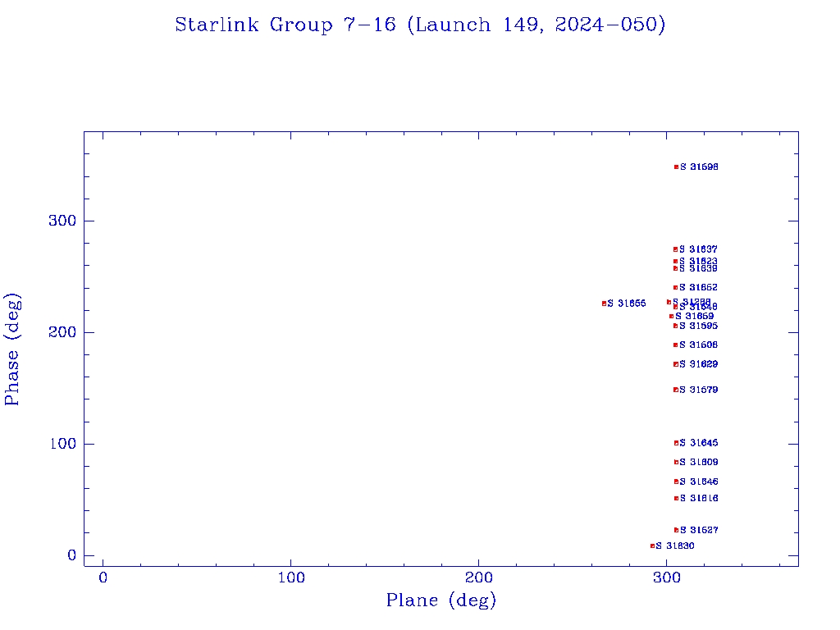Select the "S 31652" satellite label
Viewport: 840px width, 630px height.
click(x=698, y=288)
